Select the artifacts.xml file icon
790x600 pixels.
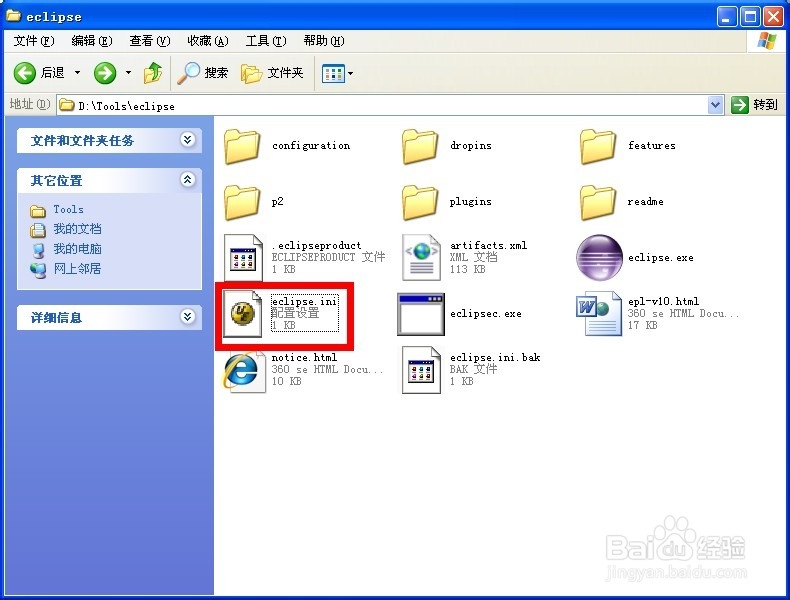point(421,257)
